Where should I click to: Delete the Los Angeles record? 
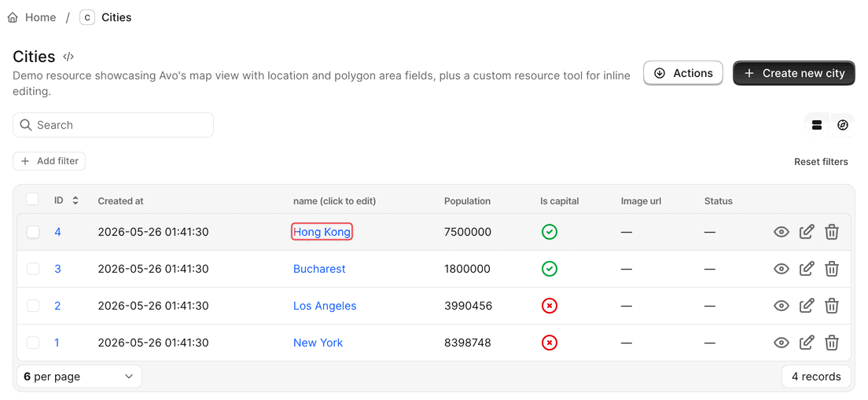point(832,306)
